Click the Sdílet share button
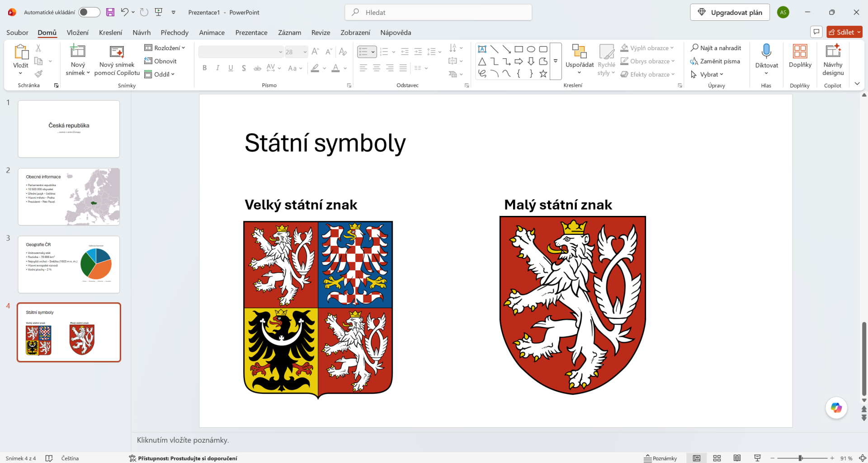 pyautogui.click(x=844, y=32)
